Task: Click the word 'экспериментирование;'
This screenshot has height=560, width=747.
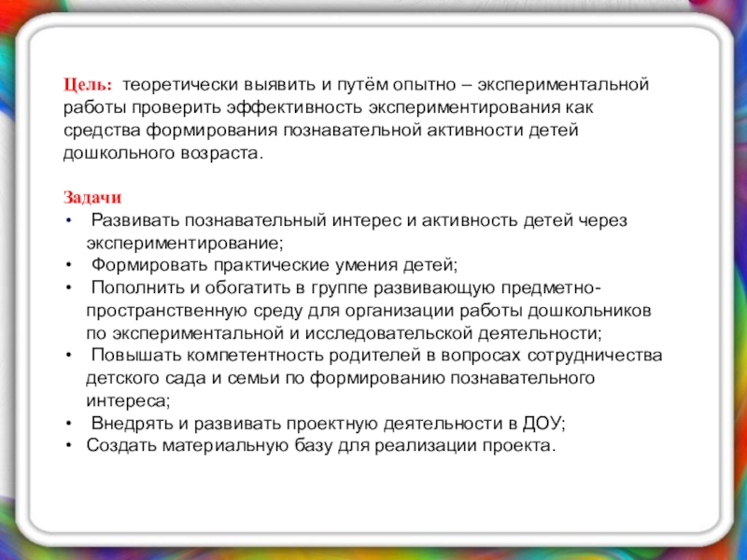Action: point(185,244)
